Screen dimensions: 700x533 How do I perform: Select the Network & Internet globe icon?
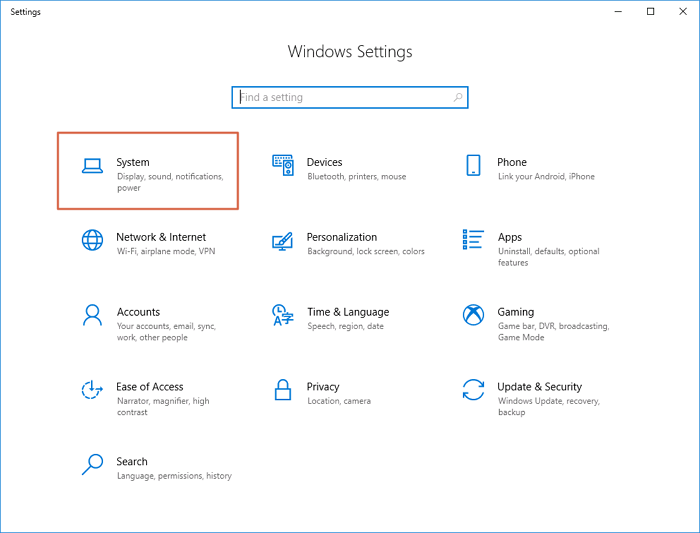[92, 240]
